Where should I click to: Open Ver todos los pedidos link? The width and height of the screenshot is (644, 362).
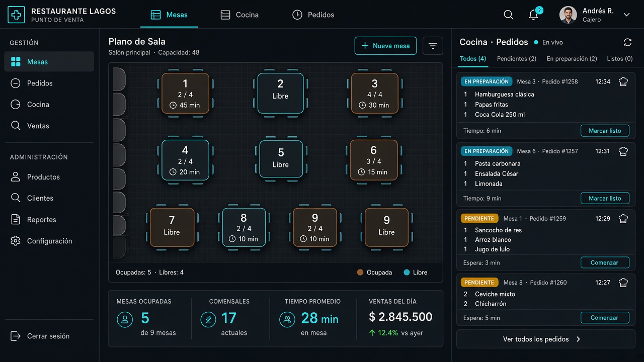tap(545, 339)
